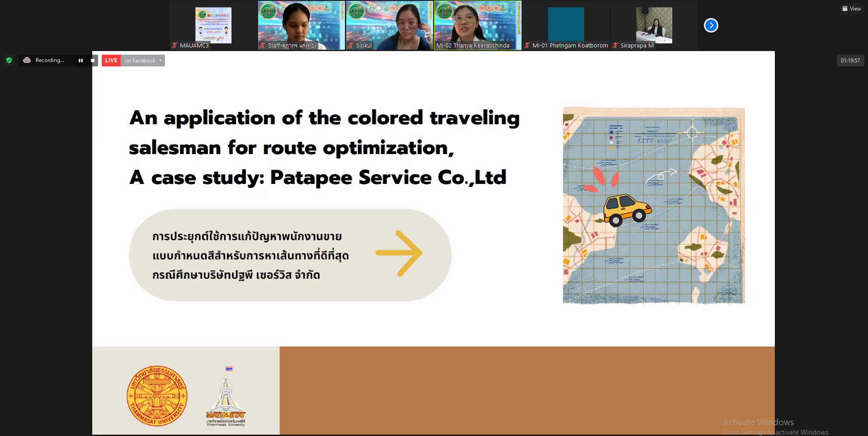Stop the cloud recording
The width and height of the screenshot is (868, 436).
point(93,61)
